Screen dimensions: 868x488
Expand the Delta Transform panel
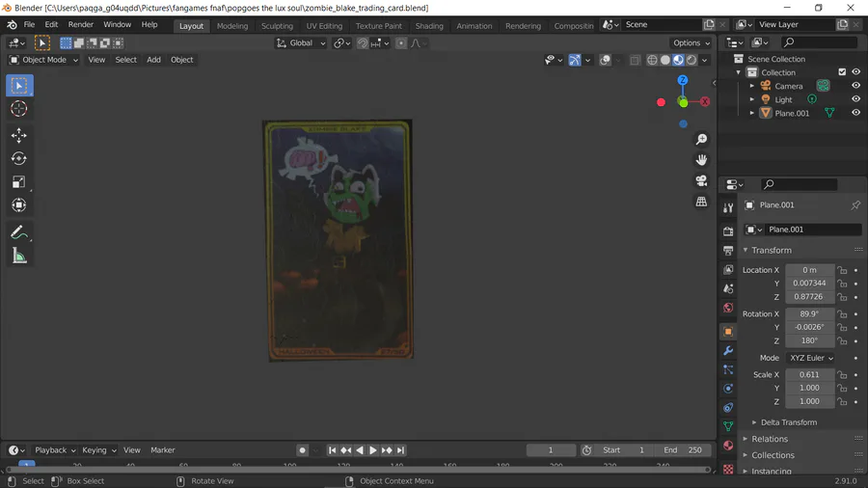point(789,422)
